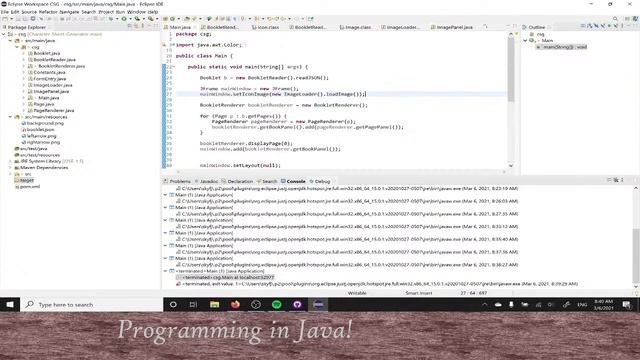Switch to the Image.class editor tab
The height and width of the screenshot is (360, 640).
[355, 27]
